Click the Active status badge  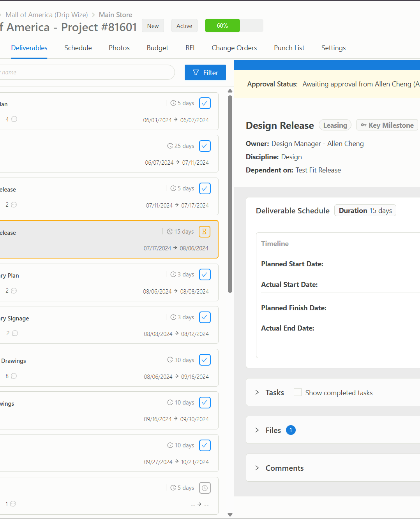(x=184, y=26)
